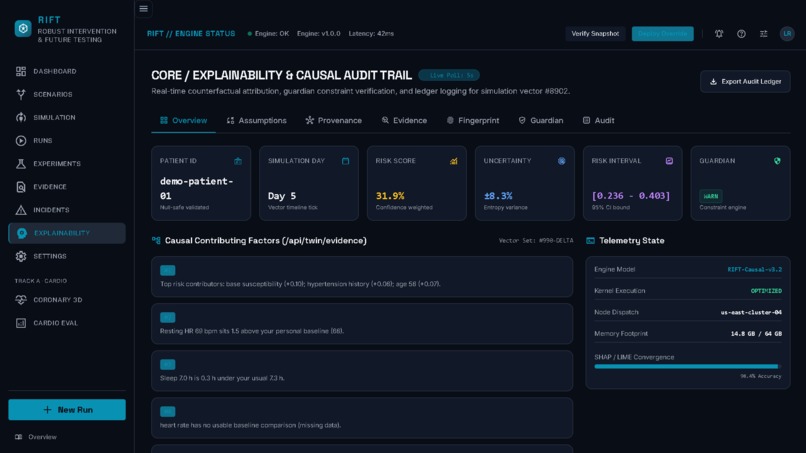Screen dimensions: 806x453
Task: Click the Experiments flask icon
Action: (21, 164)
